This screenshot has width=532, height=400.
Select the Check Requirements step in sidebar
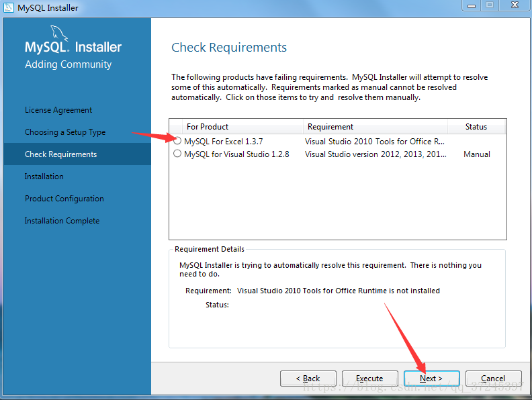[x=77, y=154]
